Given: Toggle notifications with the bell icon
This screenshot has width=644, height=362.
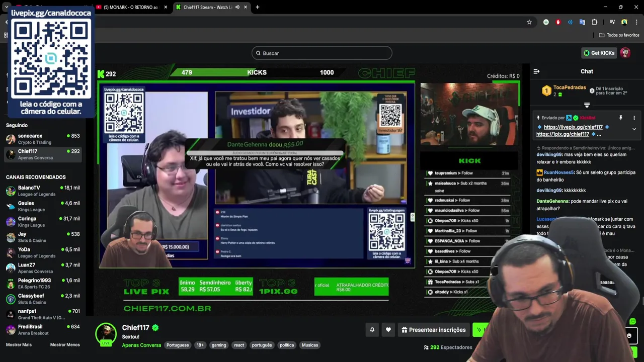Looking at the screenshot, I should point(372,330).
